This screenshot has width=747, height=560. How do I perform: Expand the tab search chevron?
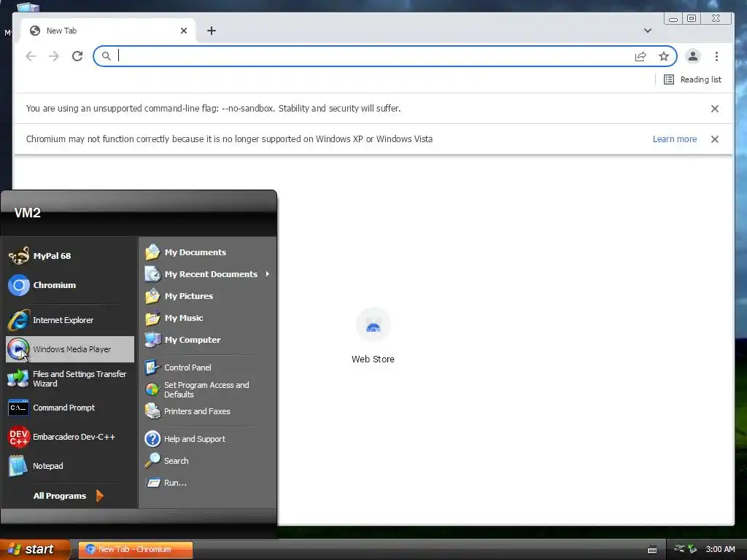tap(648, 31)
